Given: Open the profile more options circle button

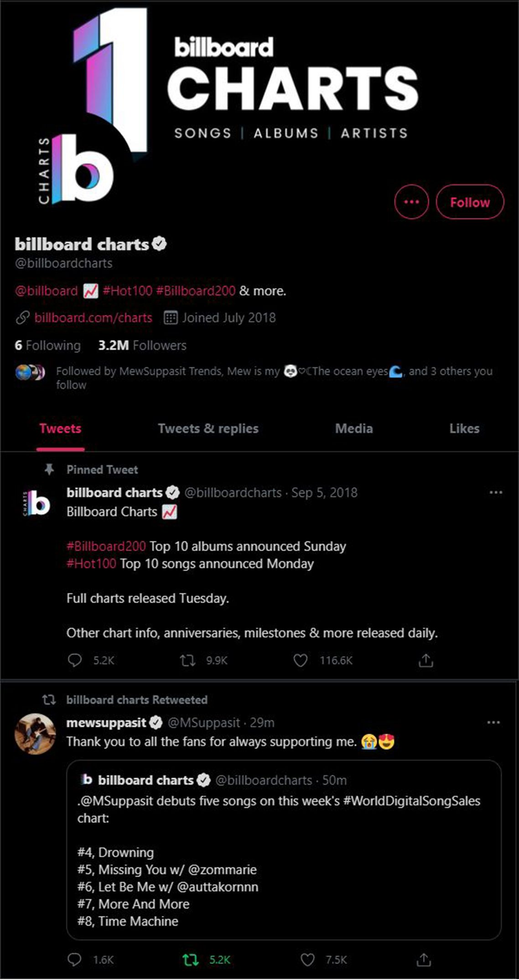Looking at the screenshot, I should tap(411, 202).
